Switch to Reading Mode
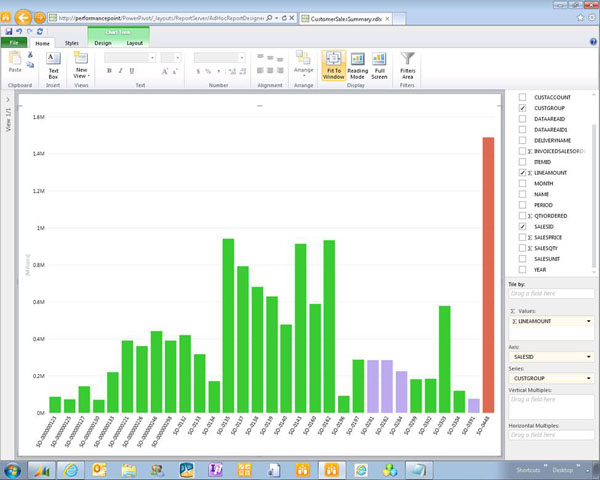The image size is (600, 480). pyautogui.click(x=357, y=65)
